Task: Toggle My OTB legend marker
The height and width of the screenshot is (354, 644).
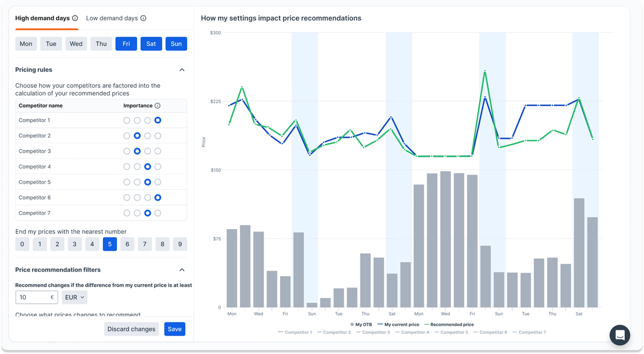Action: click(x=352, y=324)
